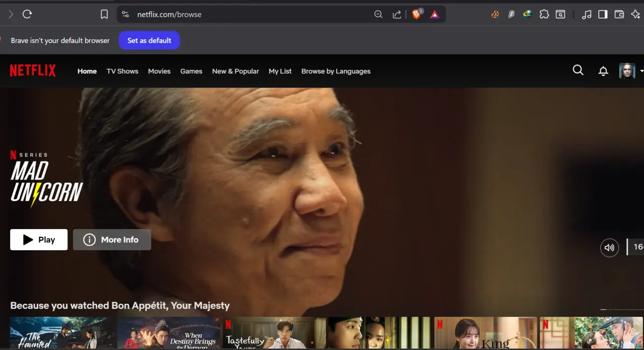
Task: Click the share page icon
Action: point(397,14)
